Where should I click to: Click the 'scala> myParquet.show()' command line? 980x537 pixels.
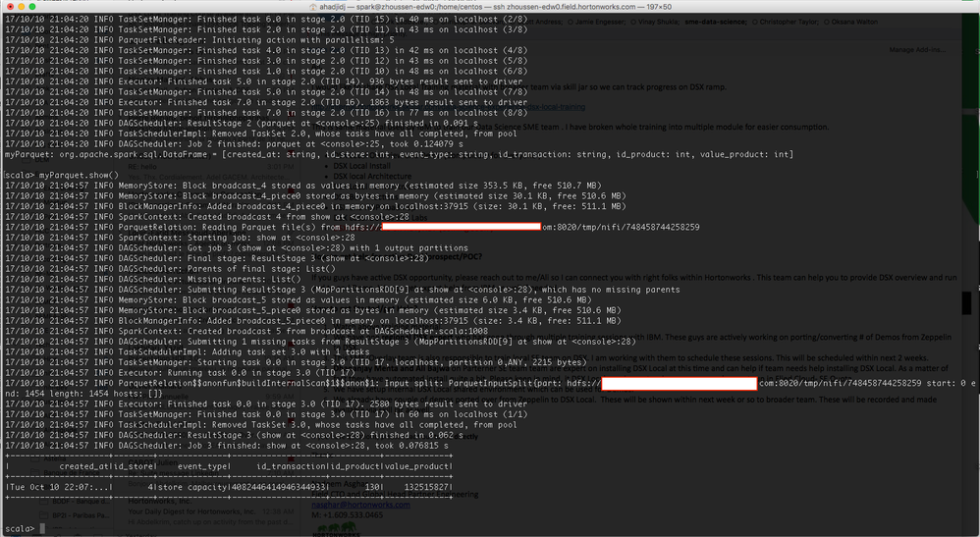(61, 175)
